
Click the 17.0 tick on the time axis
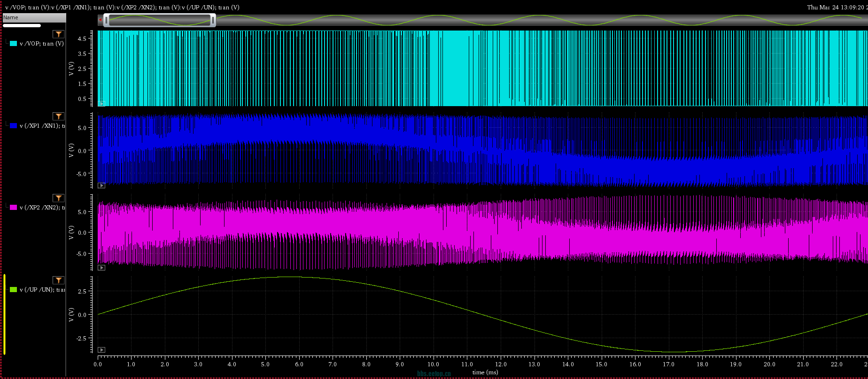point(668,364)
